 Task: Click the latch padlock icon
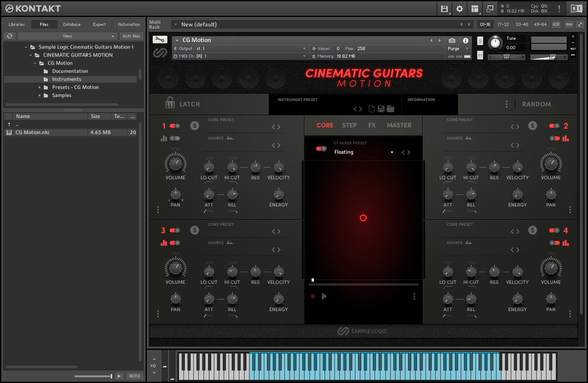tap(170, 103)
